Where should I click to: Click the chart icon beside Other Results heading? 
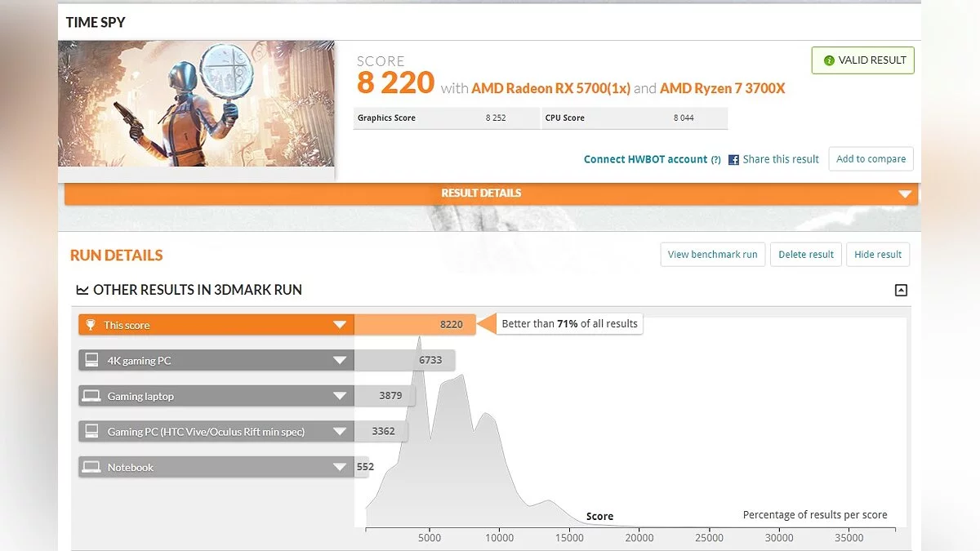pyautogui.click(x=82, y=290)
